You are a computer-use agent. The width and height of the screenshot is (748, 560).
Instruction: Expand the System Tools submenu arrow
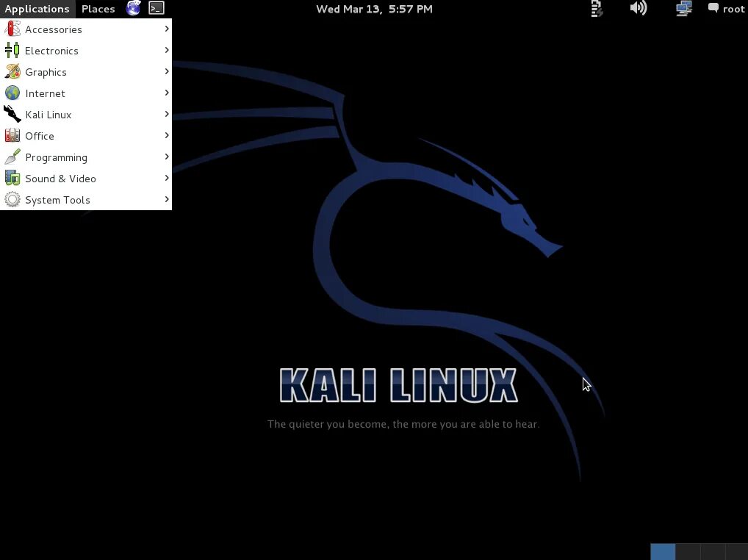click(x=167, y=199)
